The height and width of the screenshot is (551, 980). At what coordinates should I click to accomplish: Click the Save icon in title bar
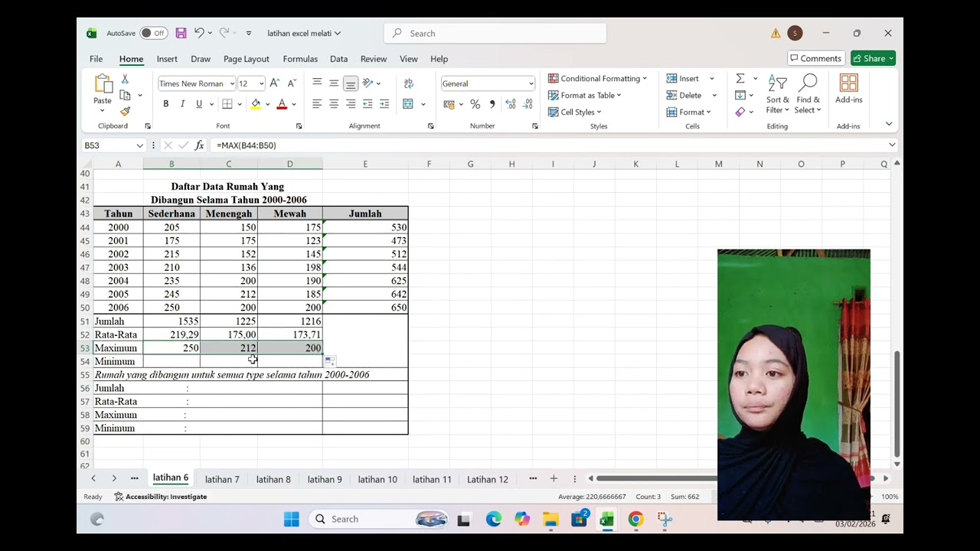181,33
